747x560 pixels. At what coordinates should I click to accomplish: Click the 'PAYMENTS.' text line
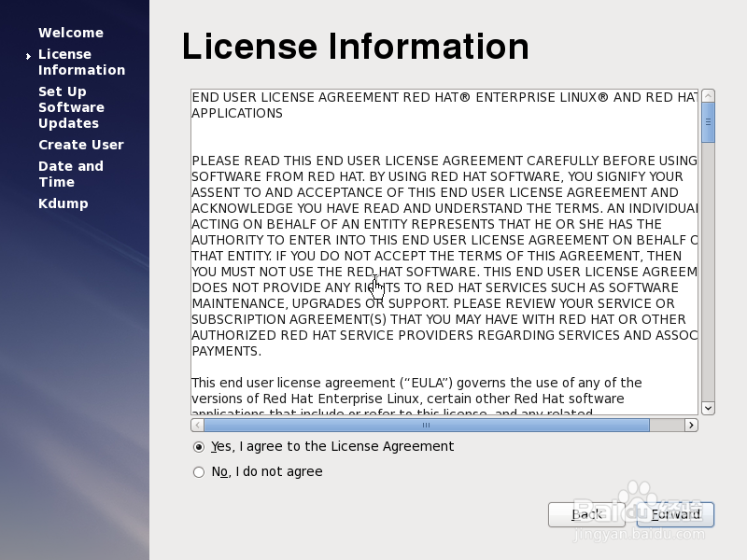tap(226, 351)
